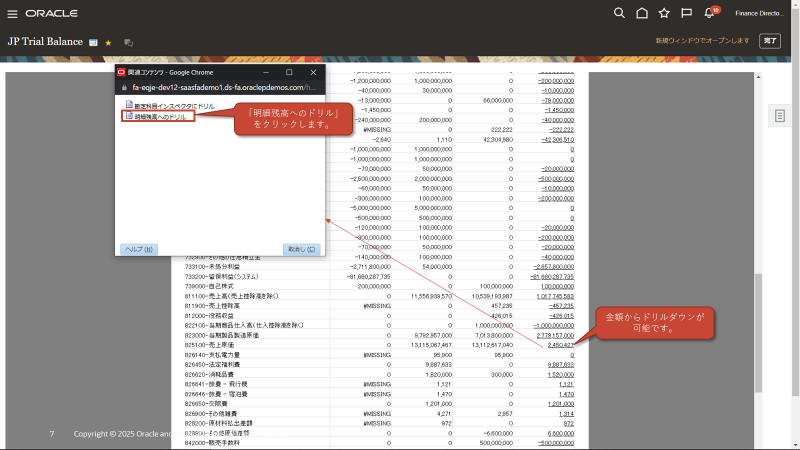Drill into the underlined 0 in row 826140

point(572,355)
